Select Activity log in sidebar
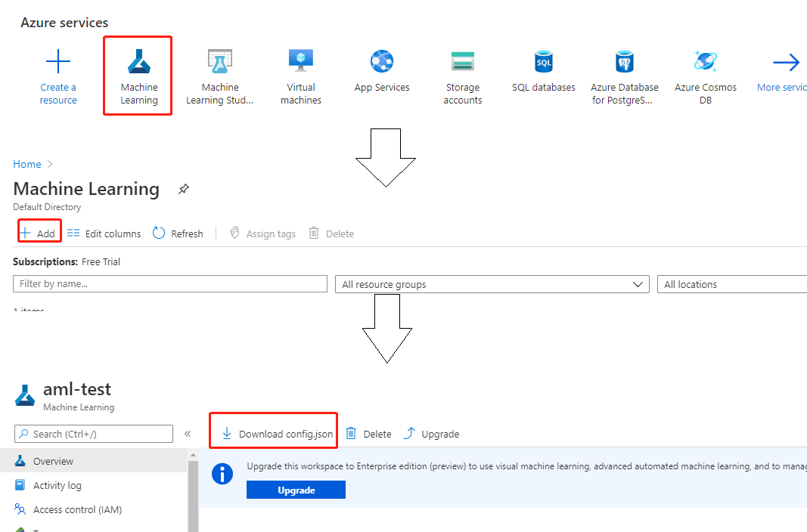 [x=57, y=485]
